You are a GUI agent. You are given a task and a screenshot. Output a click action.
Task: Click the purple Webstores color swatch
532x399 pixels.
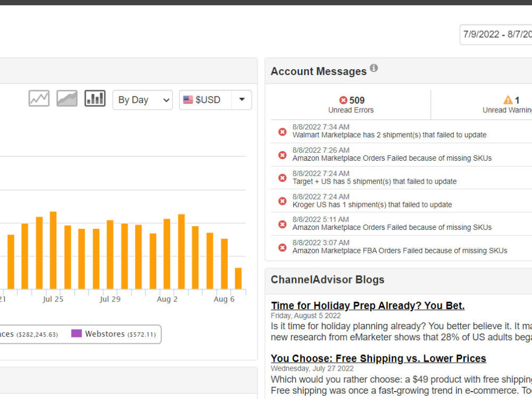click(x=76, y=333)
